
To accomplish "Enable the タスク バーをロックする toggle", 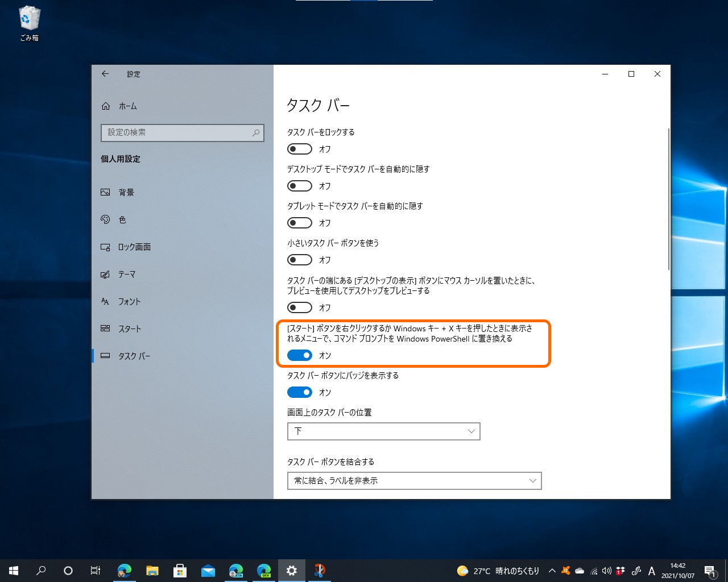I will [x=300, y=149].
